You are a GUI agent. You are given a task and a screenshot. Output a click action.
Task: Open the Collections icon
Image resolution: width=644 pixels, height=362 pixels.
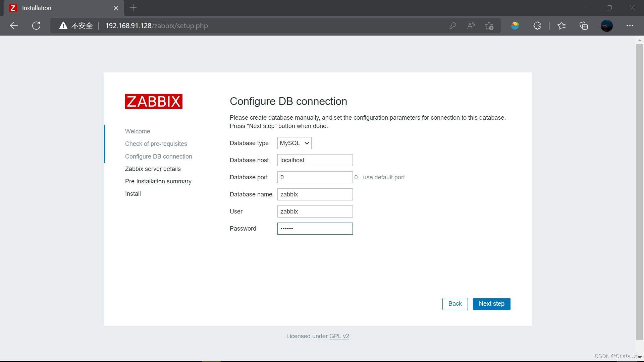pyautogui.click(x=584, y=26)
